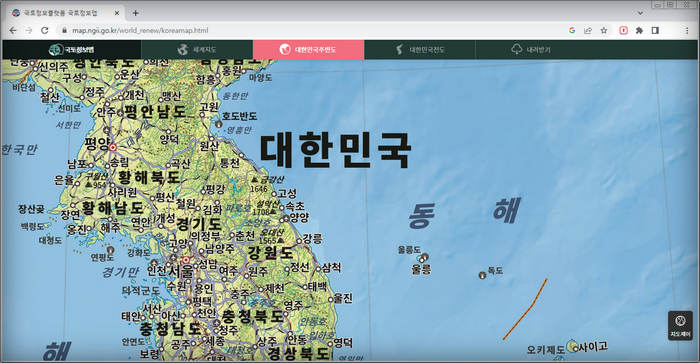Click the 신의주 city label

(54, 67)
